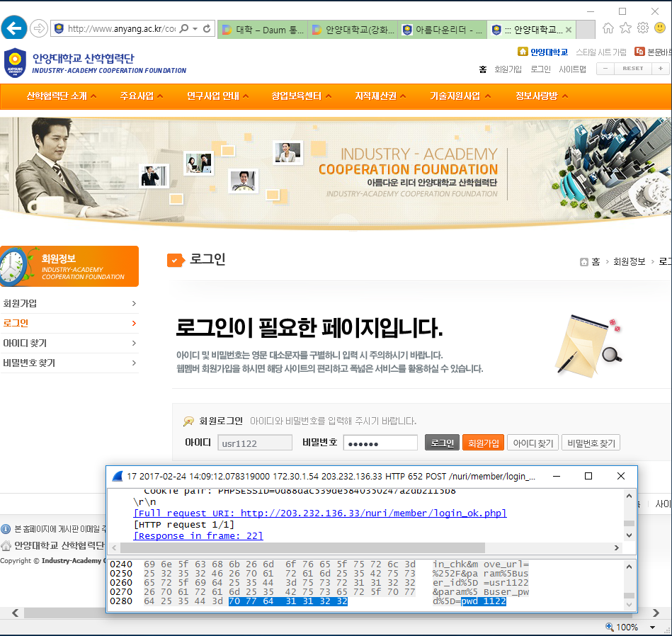The width and height of the screenshot is (672, 636).
Task: Open the 'Response in frame: 22' link
Action: [198, 535]
